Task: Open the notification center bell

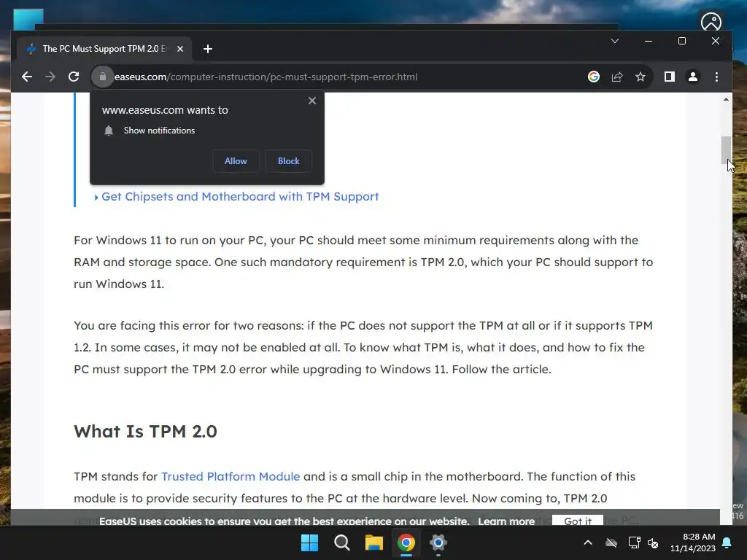Action: pyautogui.click(x=727, y=542)
